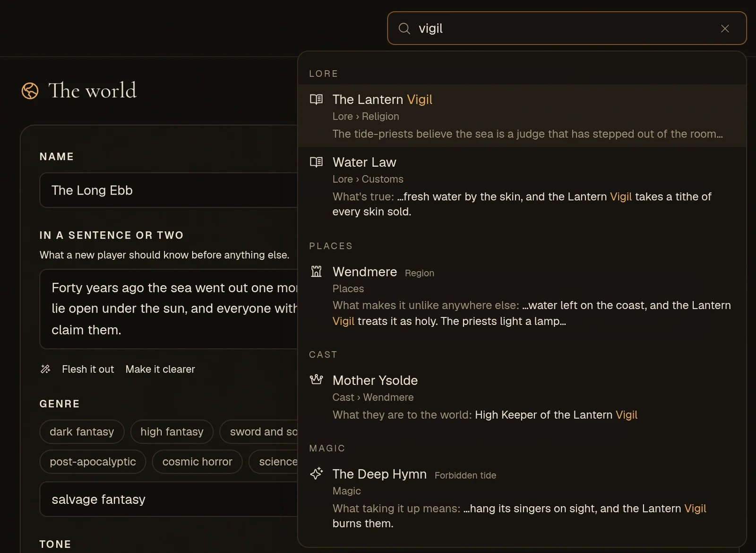The height and width of the screenshot is (553, 756).
Task: Open the Mother Ysolde cast result
Action: [x=522, y=397]
